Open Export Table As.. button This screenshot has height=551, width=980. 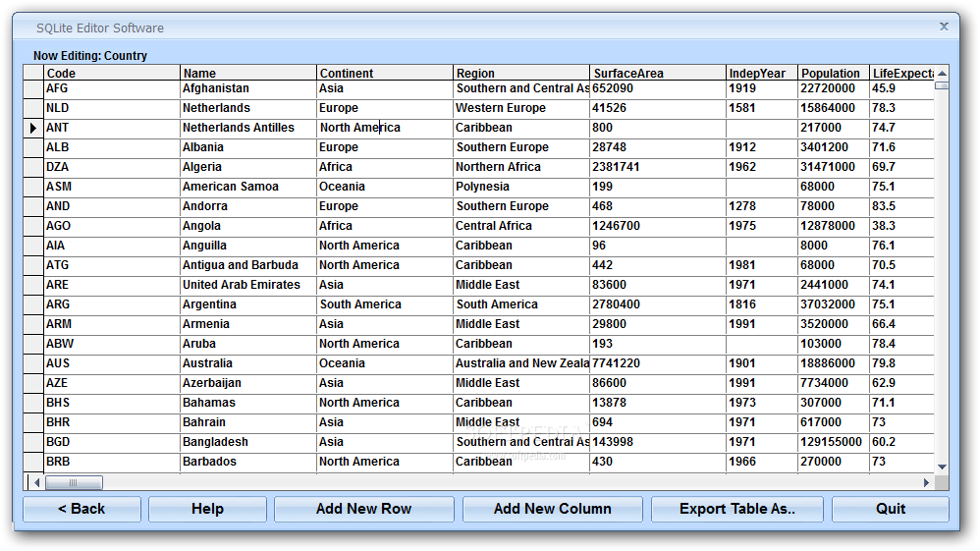point(736,509)
